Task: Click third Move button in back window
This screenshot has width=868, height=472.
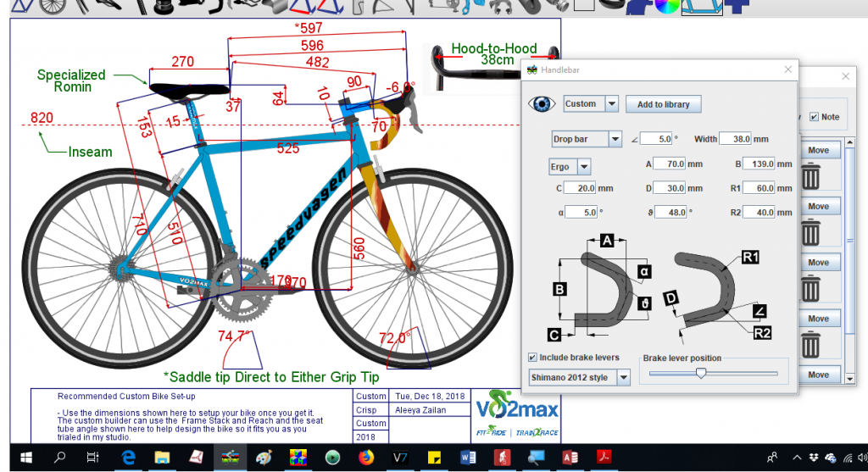Action: [x=820, y=263]
